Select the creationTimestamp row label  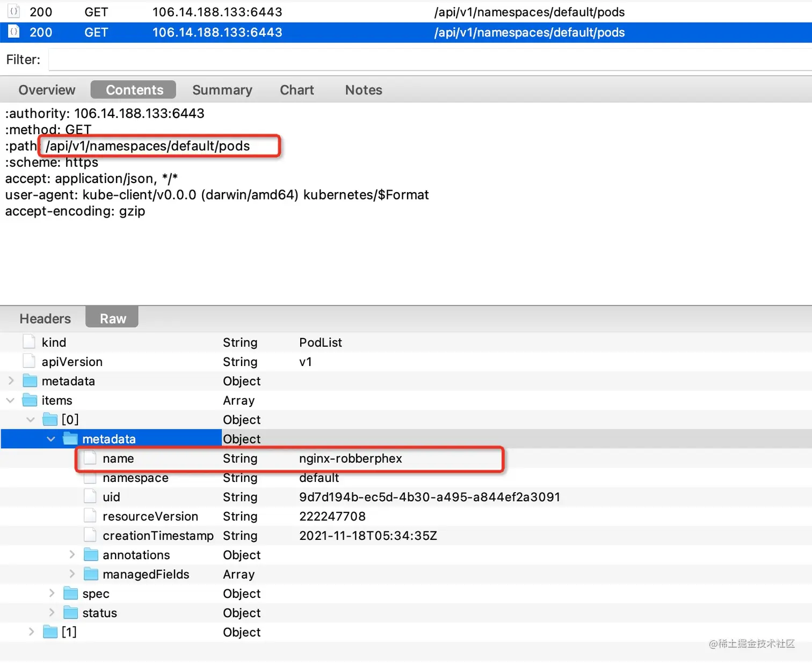point(158,535)
